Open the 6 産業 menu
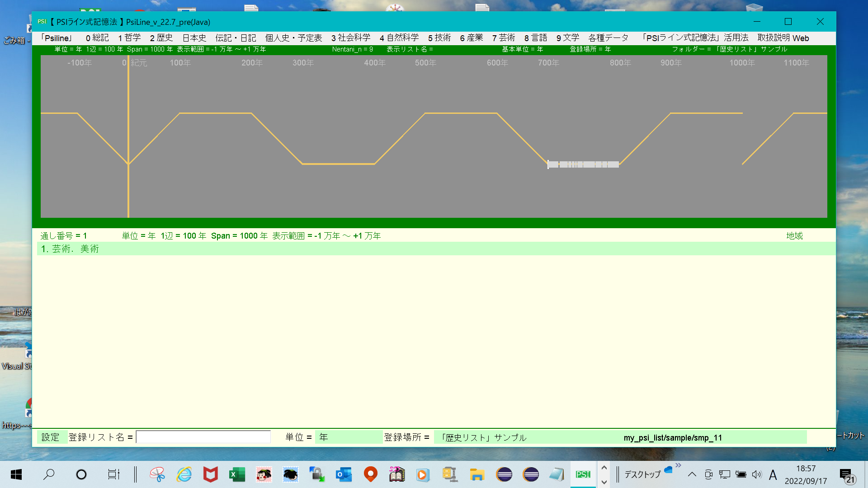Image resolution: width=868 pixels, height=488 pixels. click(472, 38)
